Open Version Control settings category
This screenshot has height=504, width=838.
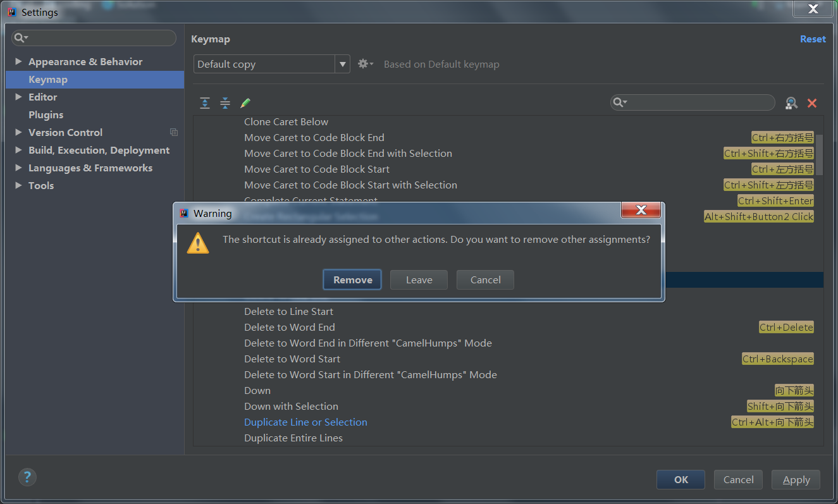(x=65, y=132)
